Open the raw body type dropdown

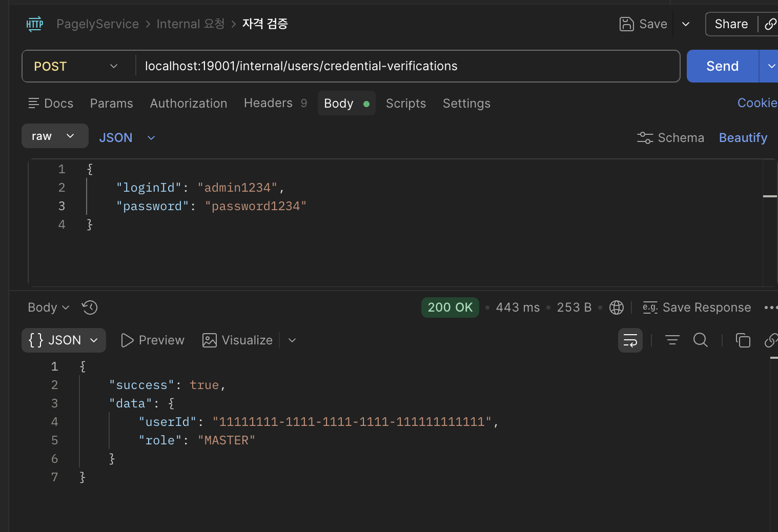click(x=55, y=136)
